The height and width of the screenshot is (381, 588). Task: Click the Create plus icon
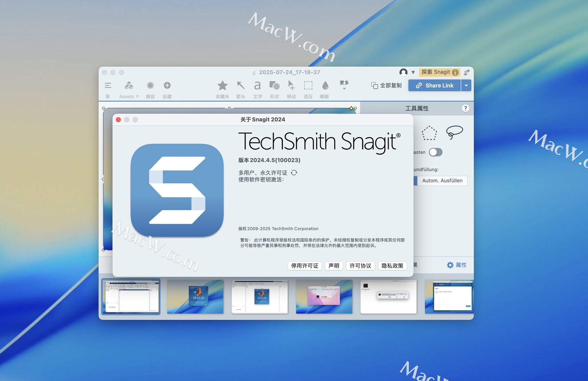click(x=167, y=86)
